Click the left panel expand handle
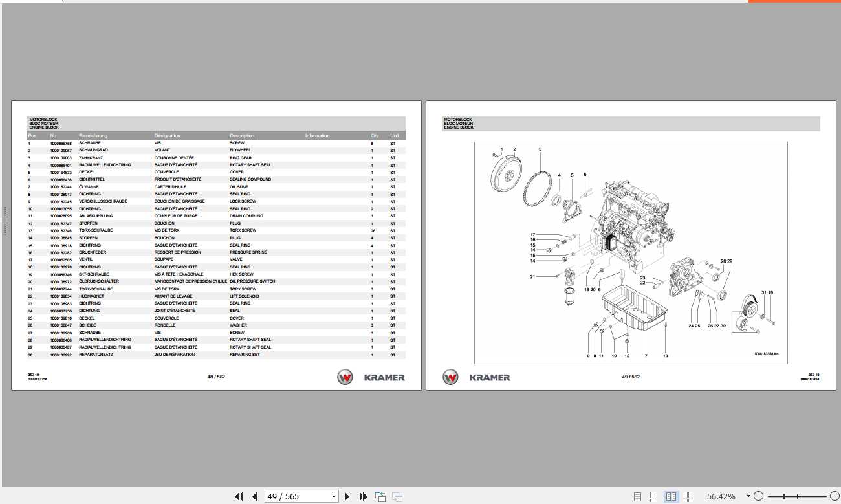 point(5,221)
